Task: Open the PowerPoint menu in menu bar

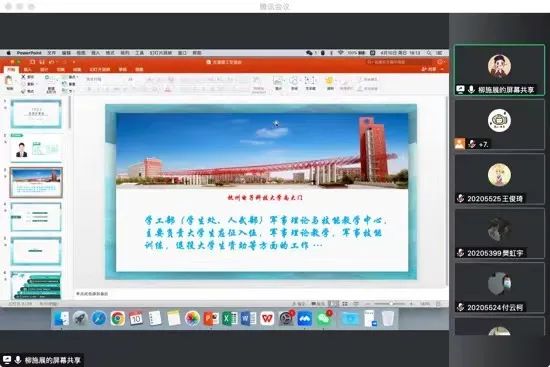Action: [29, 53]
